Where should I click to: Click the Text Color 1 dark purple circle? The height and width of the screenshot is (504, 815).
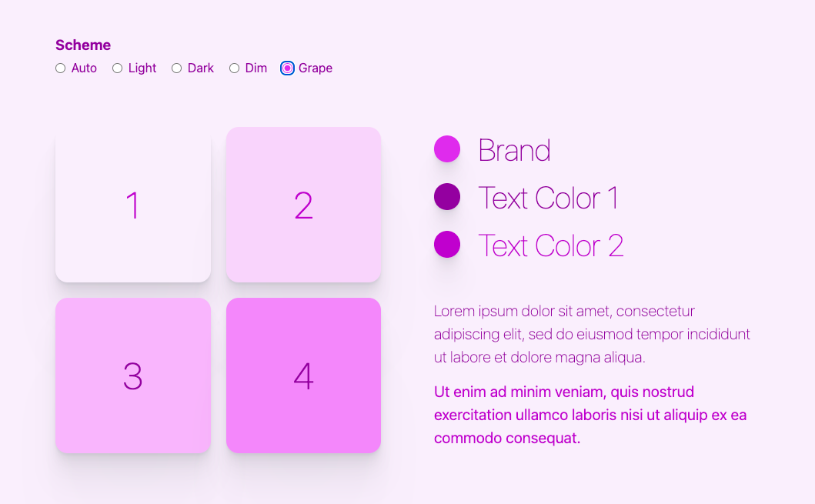pyautogui.click(x=447, y=197)
